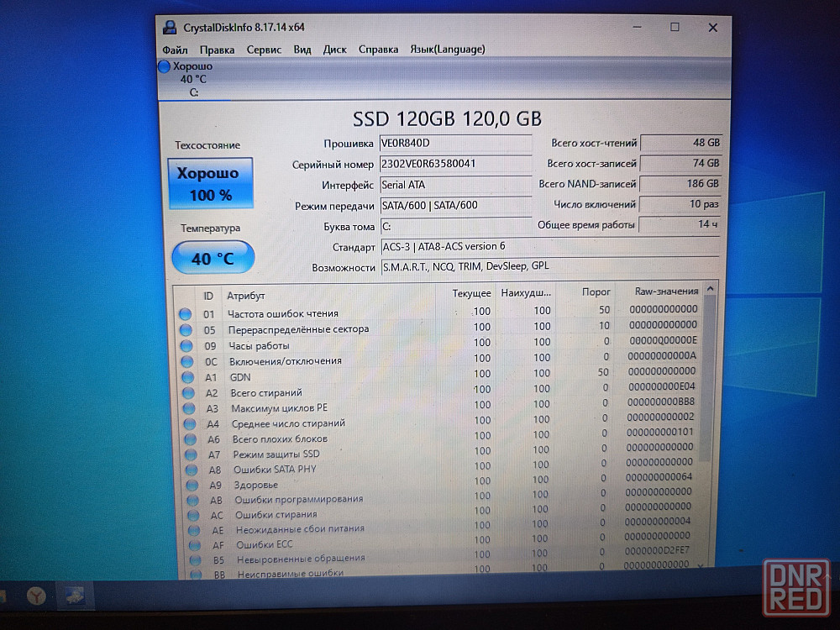
Task: Click the Буква тома field
Action: [455, 226]
